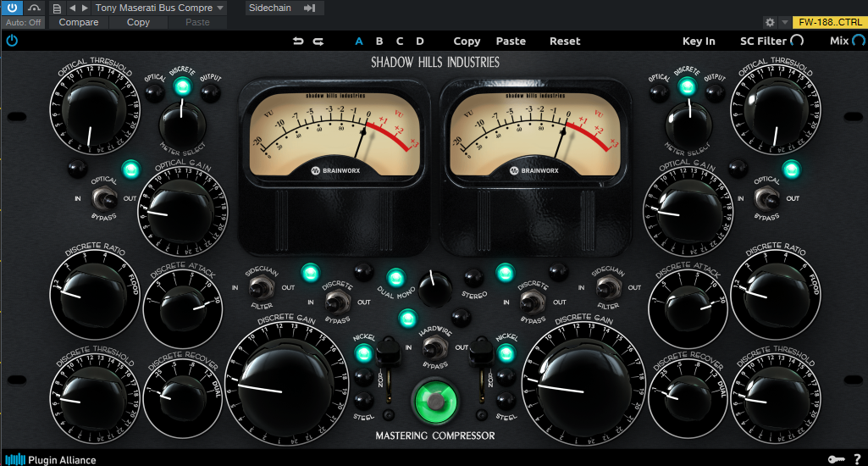Toggle Key In

click(699, 41)
